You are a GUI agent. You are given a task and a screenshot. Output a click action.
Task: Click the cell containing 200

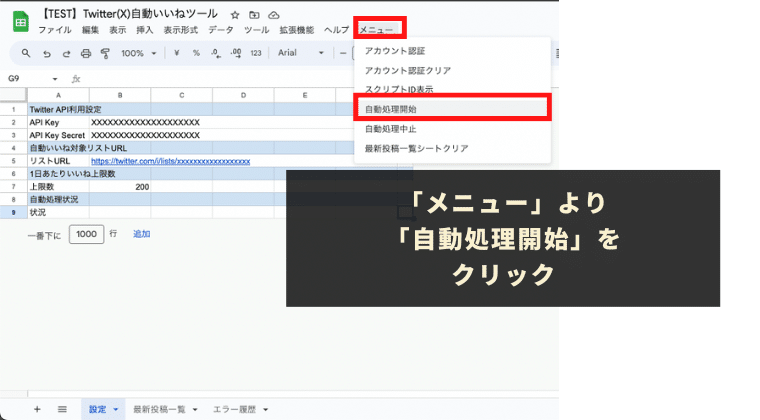click(x=120, y=187)
